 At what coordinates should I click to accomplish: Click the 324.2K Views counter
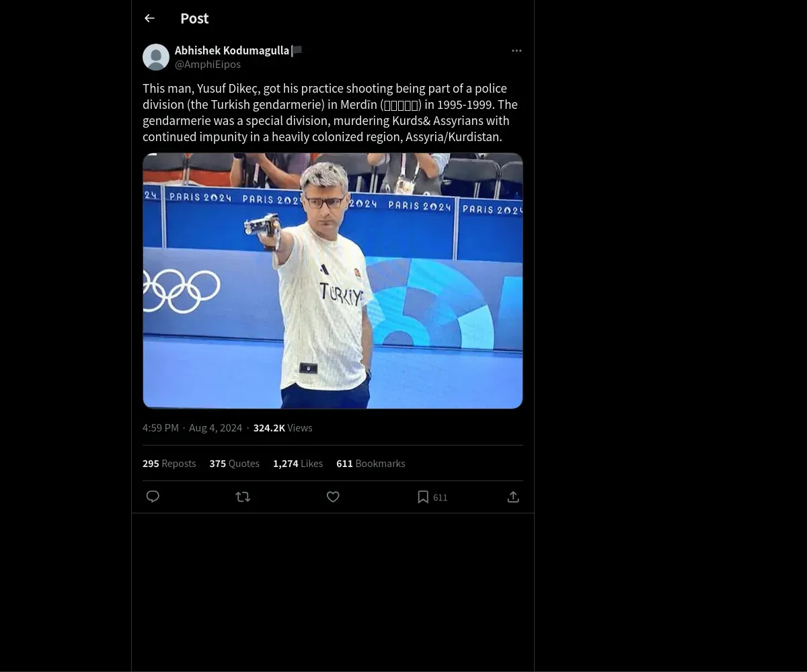283,428
